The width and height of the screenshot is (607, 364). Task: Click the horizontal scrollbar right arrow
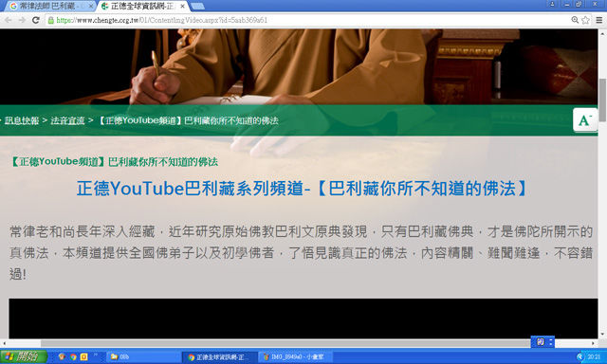tap(593, 343)
